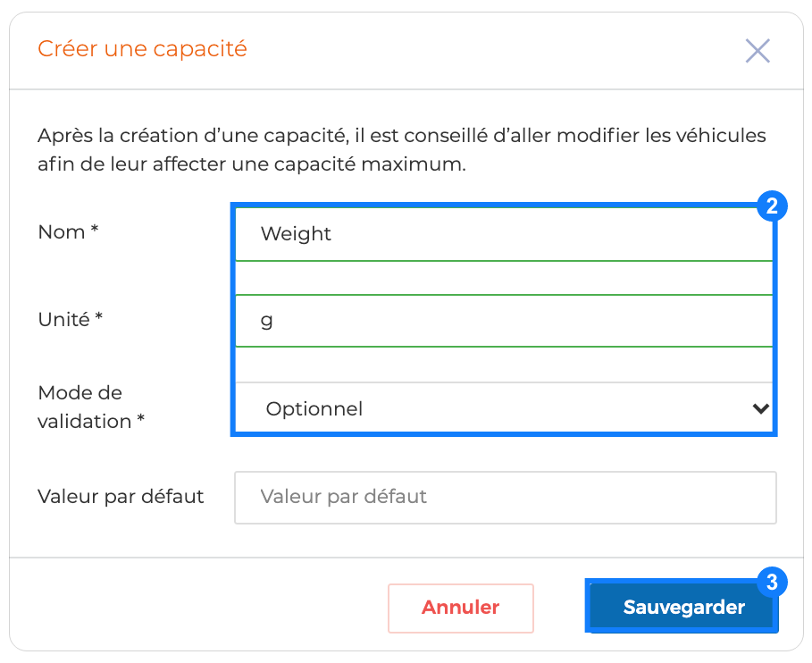
Task: Click the word Optionnel in the select
Action: (314, 409)
